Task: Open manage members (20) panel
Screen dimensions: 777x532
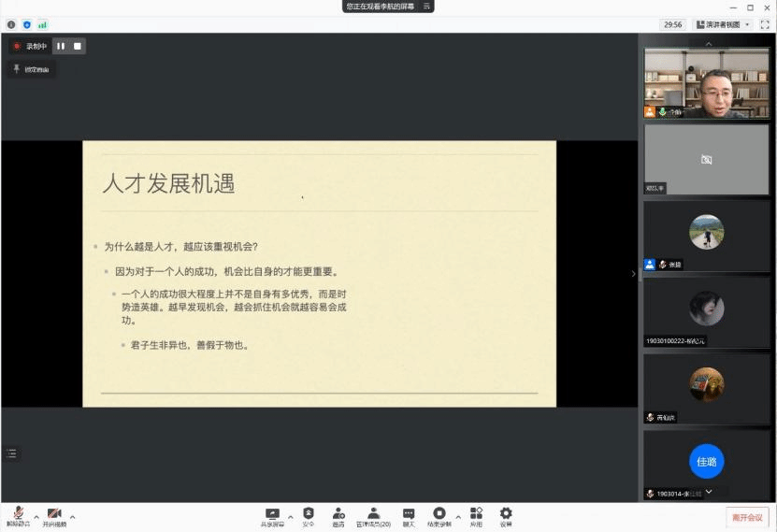Action: [373, 515]
